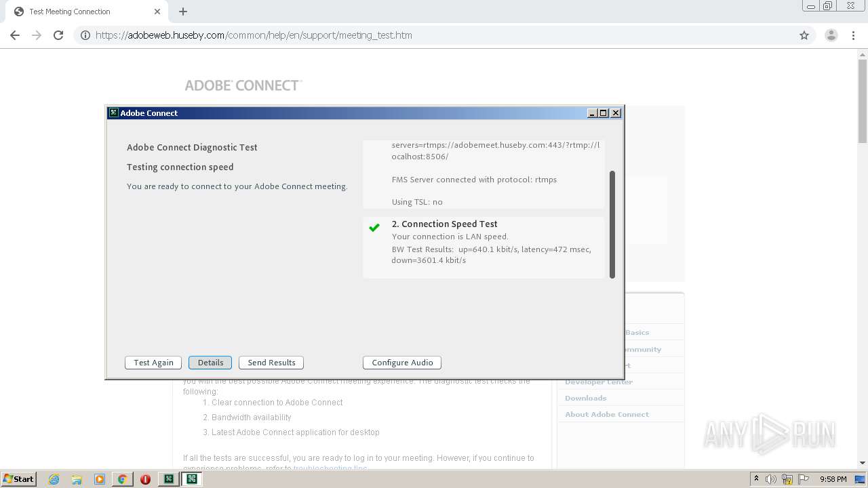Reload the current page
The height and width of the screenshot is (488, 868).
[x=58, y=35]
